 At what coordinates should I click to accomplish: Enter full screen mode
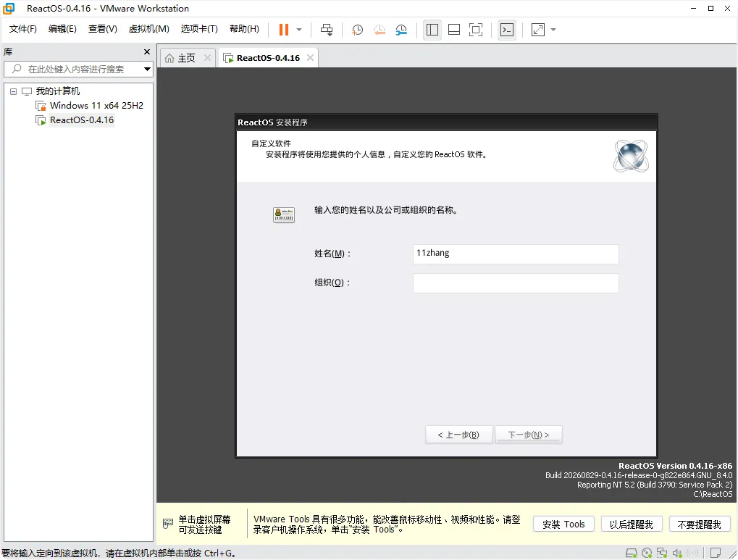click(x=476, y=30)
